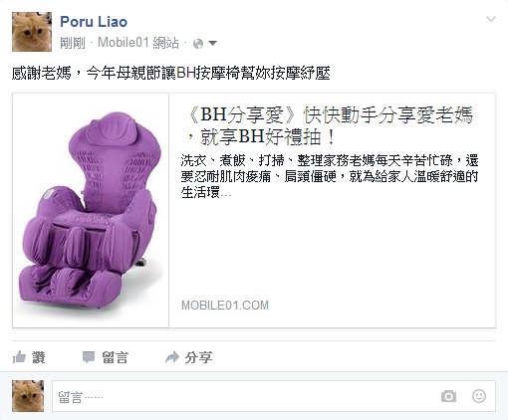Open the post options chevron menu
The height and width of the screenshot is (420, 508).
point(491,19)
